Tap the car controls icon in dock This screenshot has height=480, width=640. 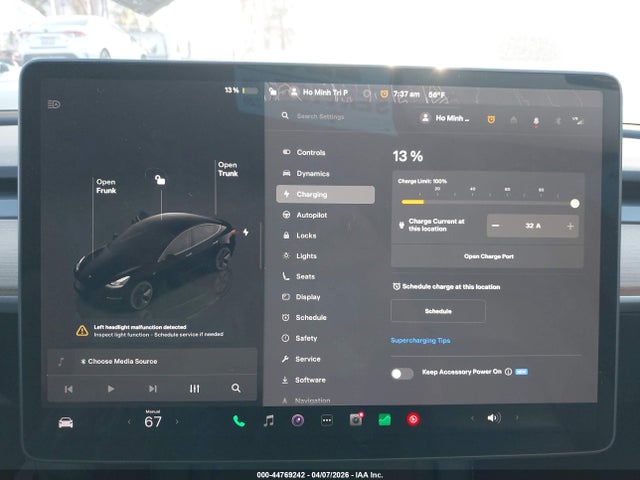pyautogui.click(x=66, y=422)
